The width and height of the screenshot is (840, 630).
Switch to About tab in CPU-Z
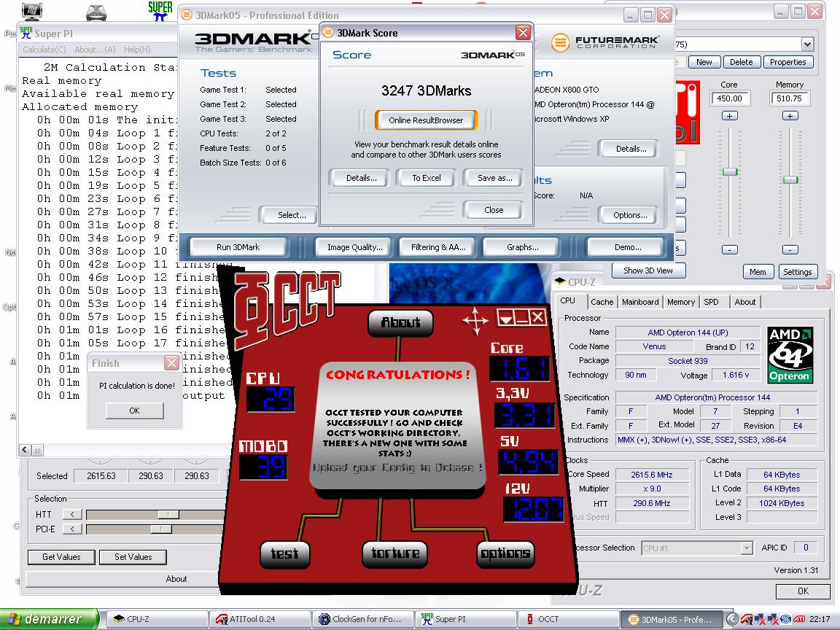[x=744, y=302]
